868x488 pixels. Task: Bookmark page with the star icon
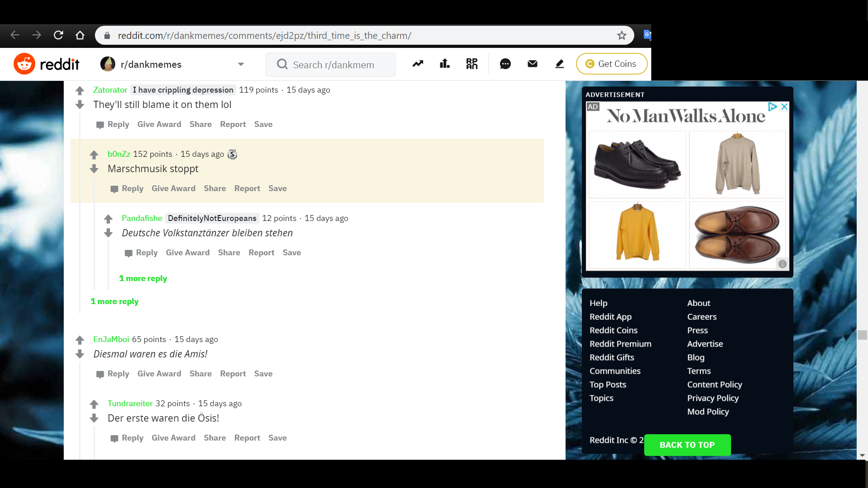pos(622,35)
